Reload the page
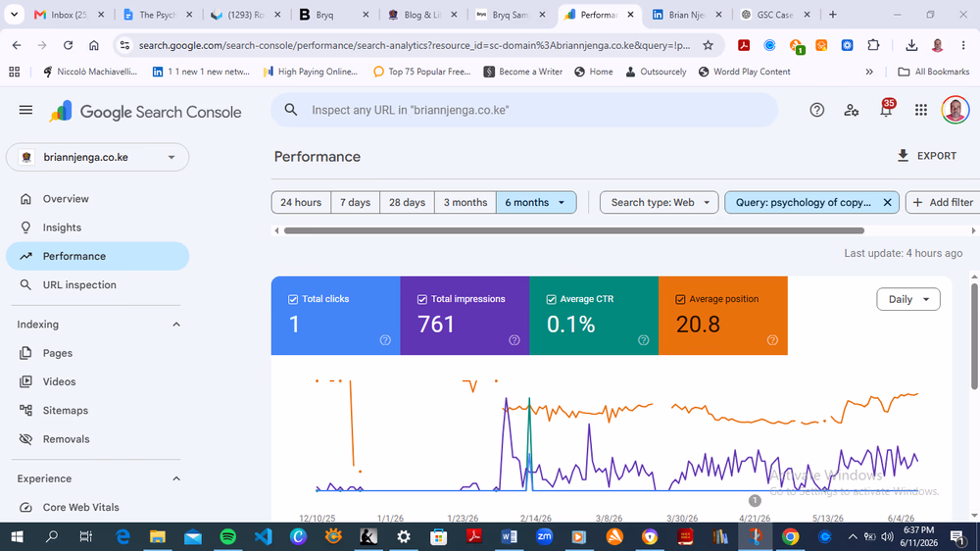The height and width of the screenshot is (551, 980). (69, 45)
